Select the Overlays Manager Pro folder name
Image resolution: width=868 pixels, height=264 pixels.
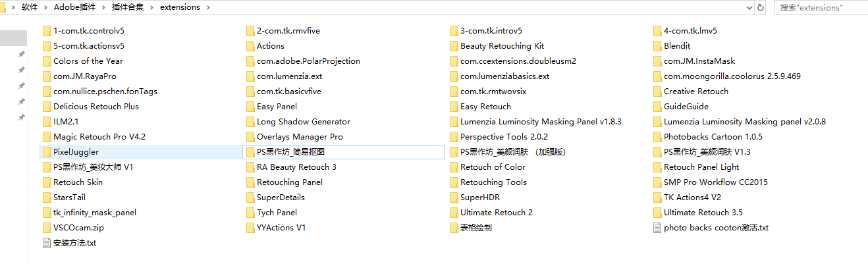tap(300, 137)
